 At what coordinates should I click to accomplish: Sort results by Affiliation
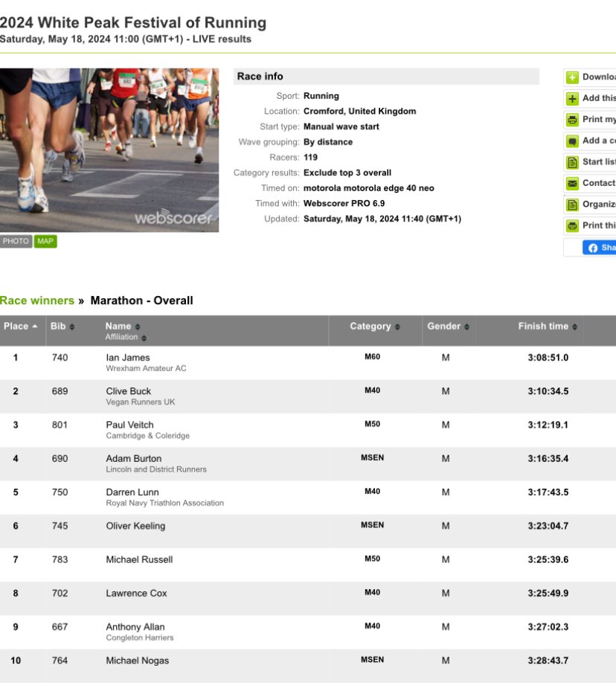point(126,337)
